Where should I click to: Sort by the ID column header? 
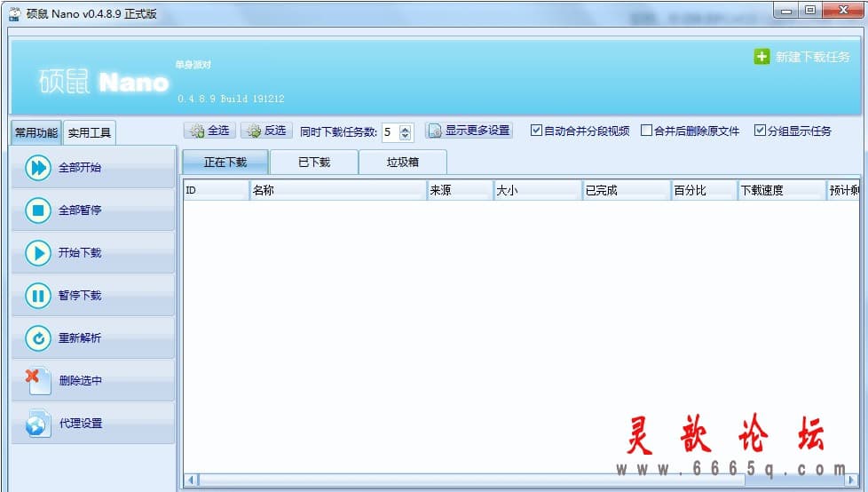pos(217,190)
